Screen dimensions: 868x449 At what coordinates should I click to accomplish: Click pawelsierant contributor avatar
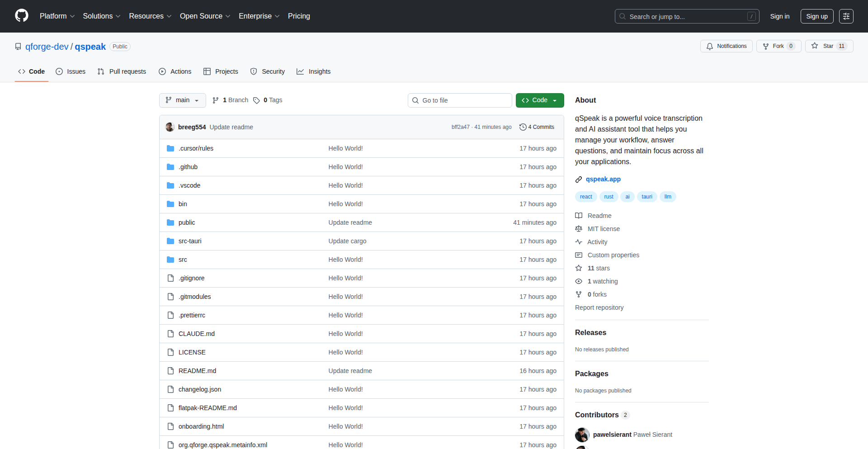coord(582,435)
